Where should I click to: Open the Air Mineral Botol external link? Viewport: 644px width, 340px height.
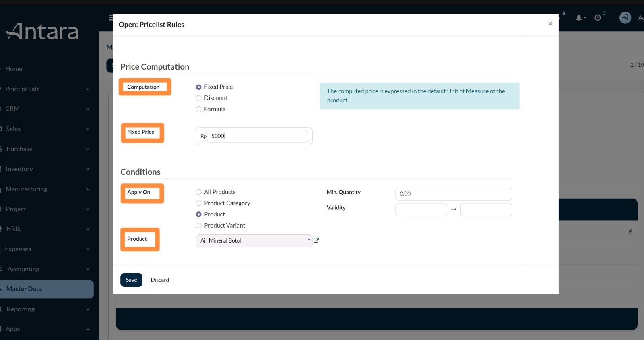point(316,240)
